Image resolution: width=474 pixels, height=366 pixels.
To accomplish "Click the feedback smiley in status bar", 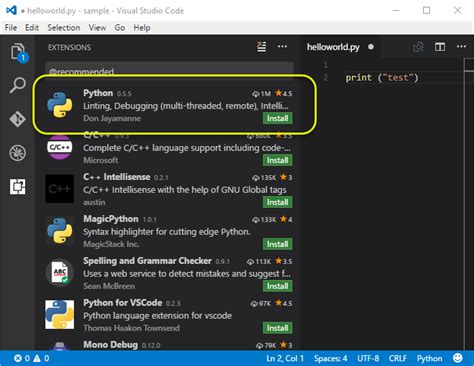I will coord(458,358).
